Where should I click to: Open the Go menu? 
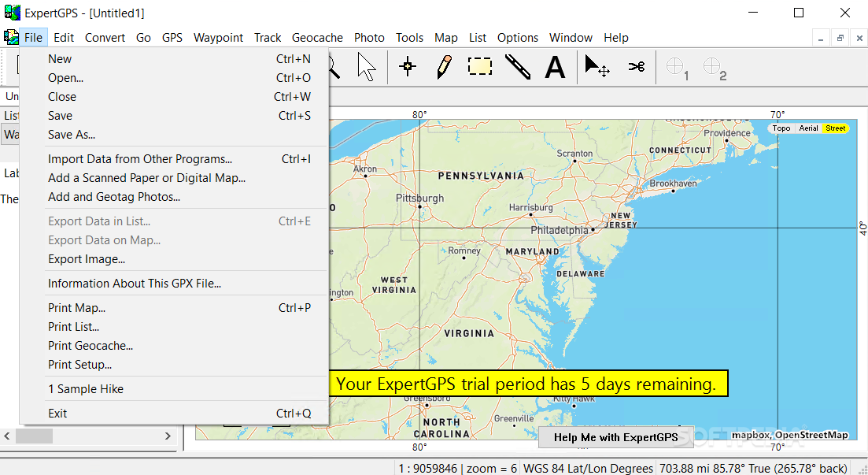(x=143, y=37)
